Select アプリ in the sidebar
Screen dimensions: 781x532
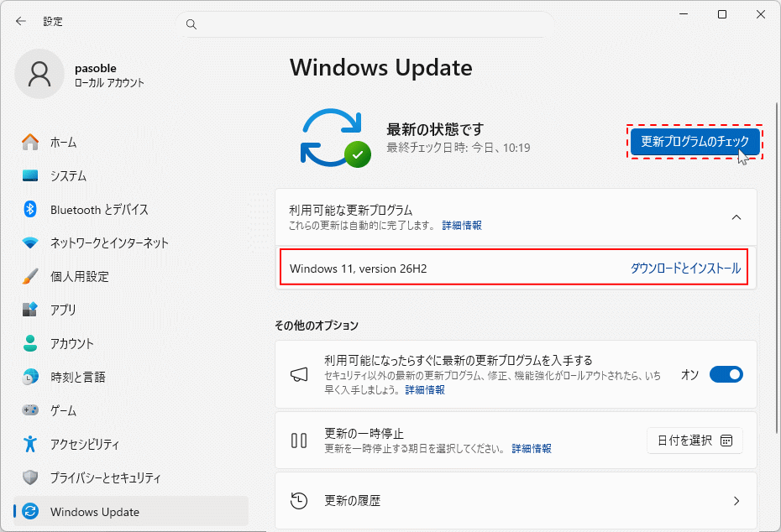tap(63, 310)
